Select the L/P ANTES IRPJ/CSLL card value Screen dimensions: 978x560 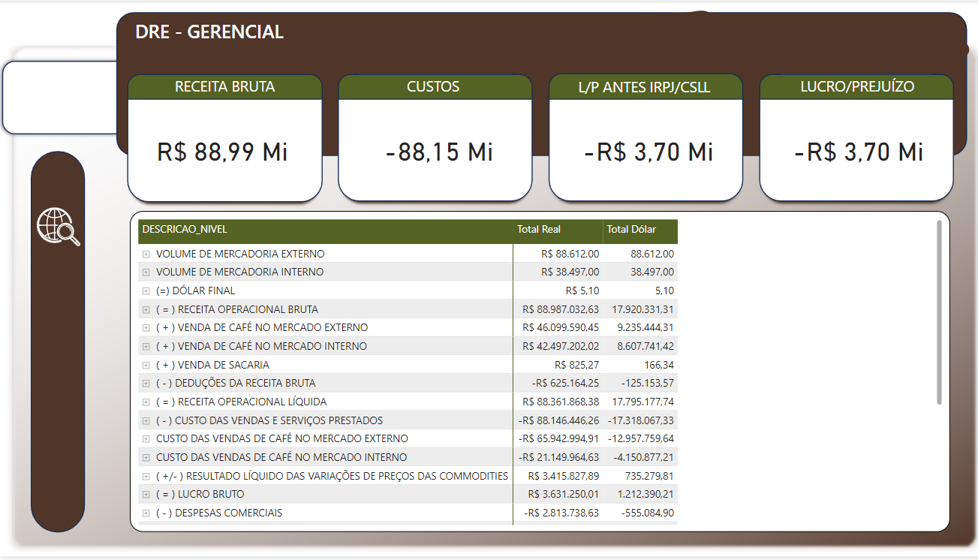coord(648,152)
